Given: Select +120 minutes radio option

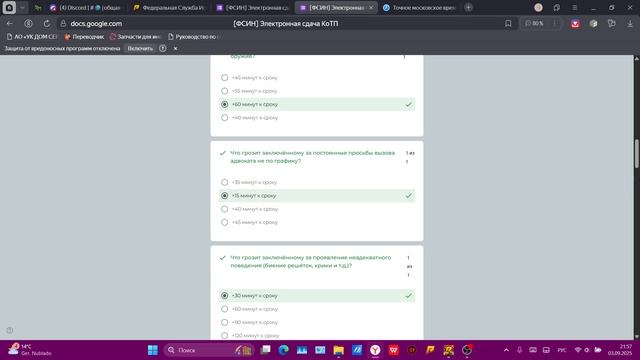Looking at the screenshot, I should pos(224,336).
